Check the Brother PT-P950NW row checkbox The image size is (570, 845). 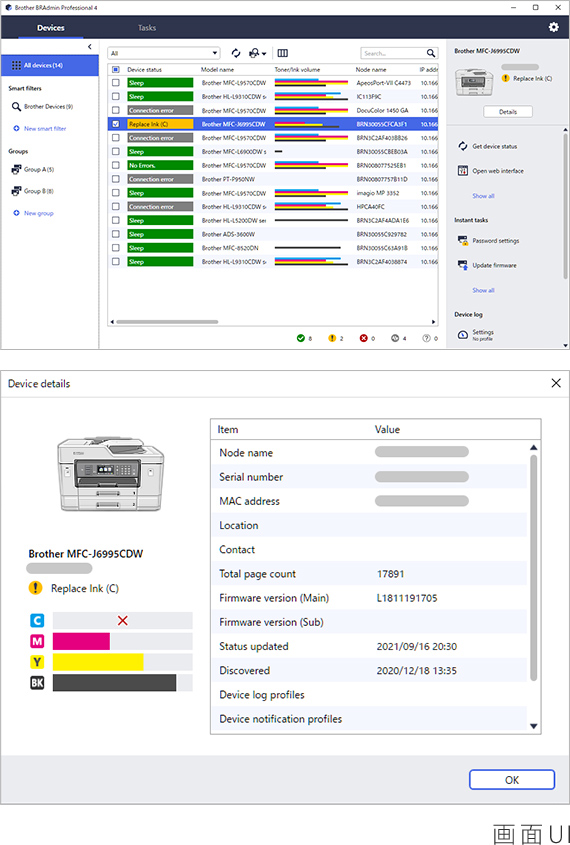(x=115, y=179)
